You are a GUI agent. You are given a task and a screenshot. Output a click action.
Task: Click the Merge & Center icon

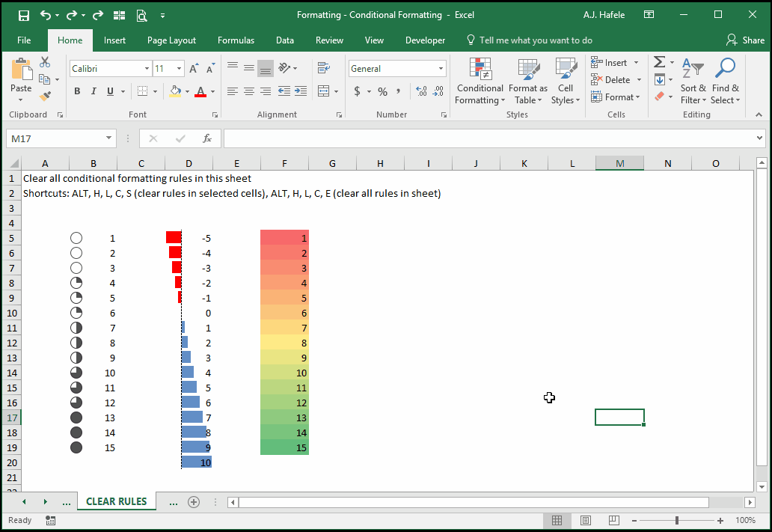pyautogui.click(x=323, y=91)
